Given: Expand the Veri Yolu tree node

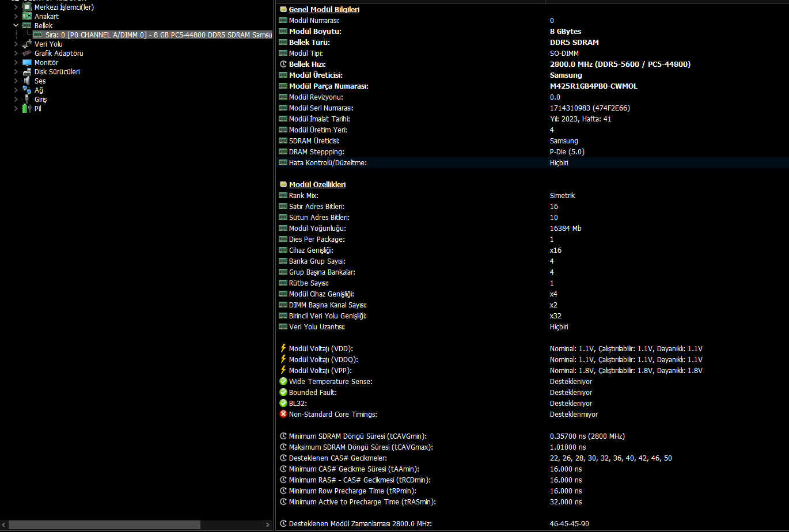Looking at the screenshot, I should pos(16,44).
